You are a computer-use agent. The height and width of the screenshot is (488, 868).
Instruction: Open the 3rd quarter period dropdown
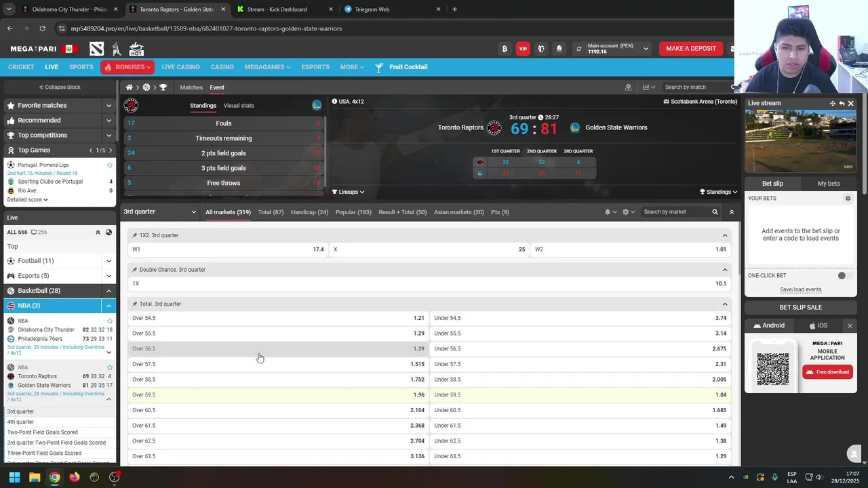click(160, 212)
